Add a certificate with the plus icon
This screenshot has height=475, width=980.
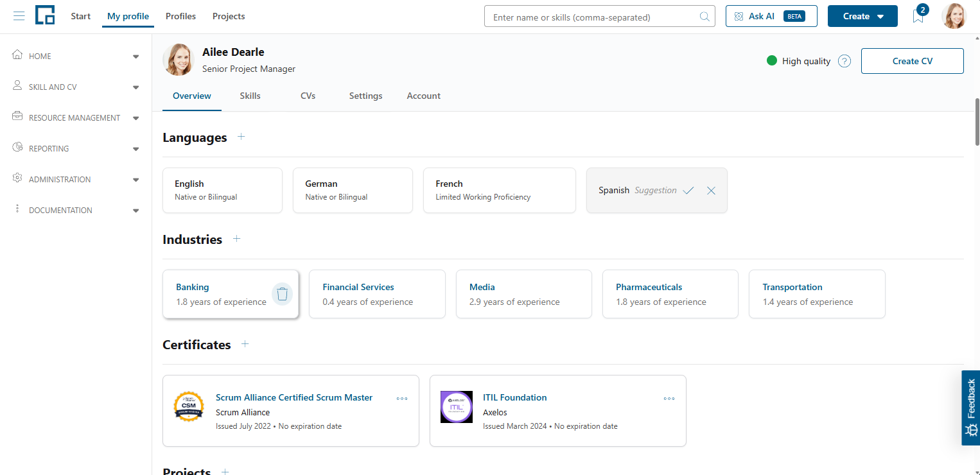[x=245, y=344]
